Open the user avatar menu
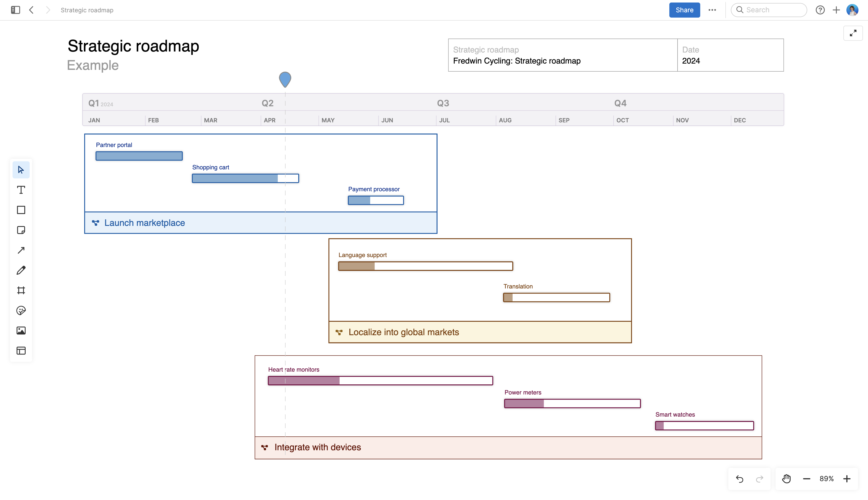Viewport: 868px width, 500px height. pyautogui.click(x=852, y=10)
